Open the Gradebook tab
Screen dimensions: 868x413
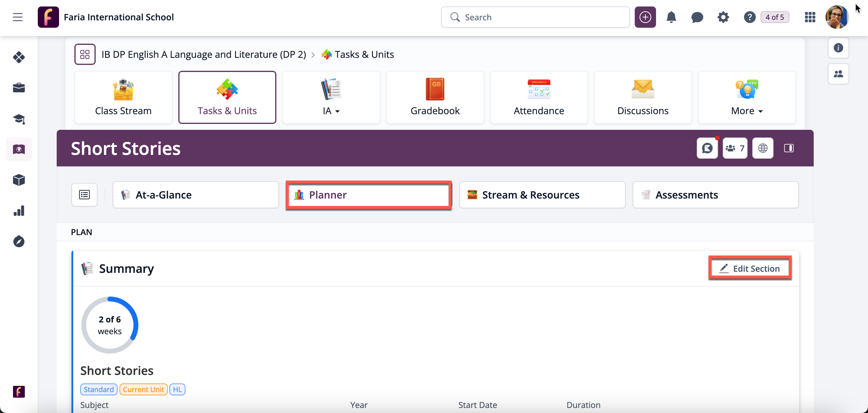coord(435,98)
